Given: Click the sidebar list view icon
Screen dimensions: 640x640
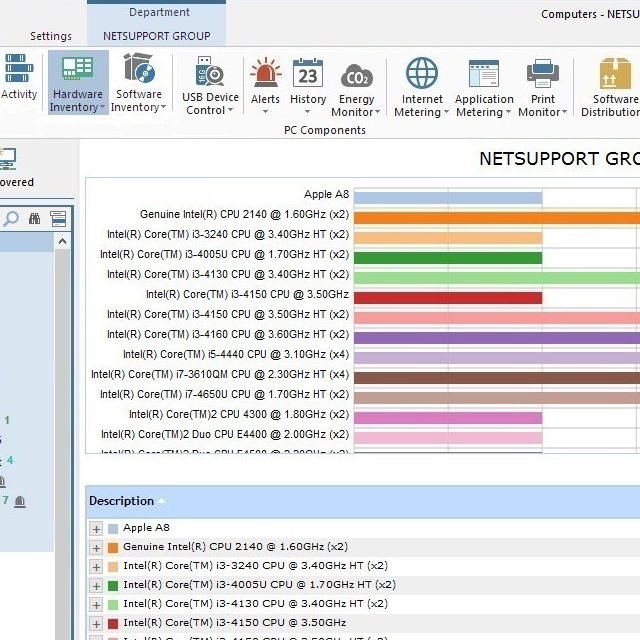Looking at the screenshot, I should [x=58, y=219].
